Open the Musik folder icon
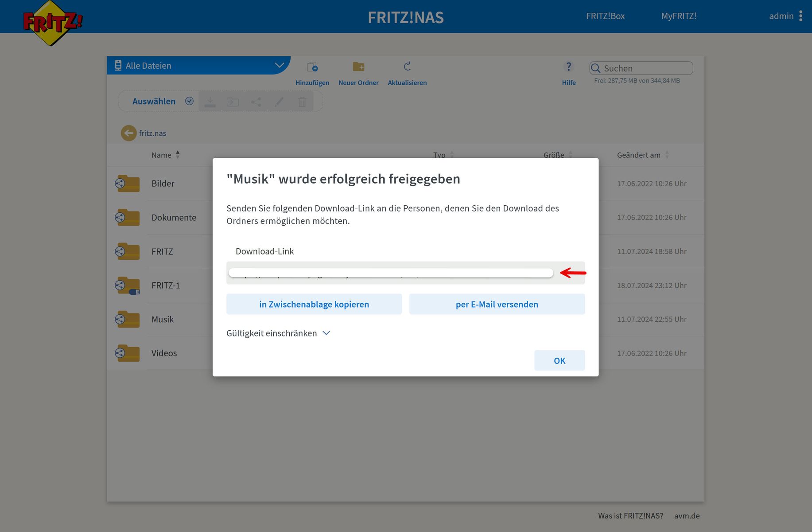Viewport: 812px width, 532px height. coord(128,319)
